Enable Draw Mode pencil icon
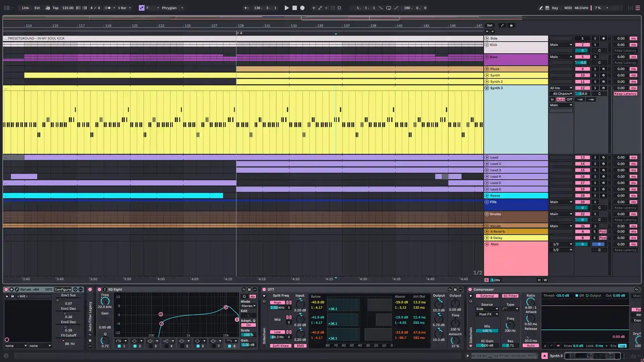 (x=541, y=8)
